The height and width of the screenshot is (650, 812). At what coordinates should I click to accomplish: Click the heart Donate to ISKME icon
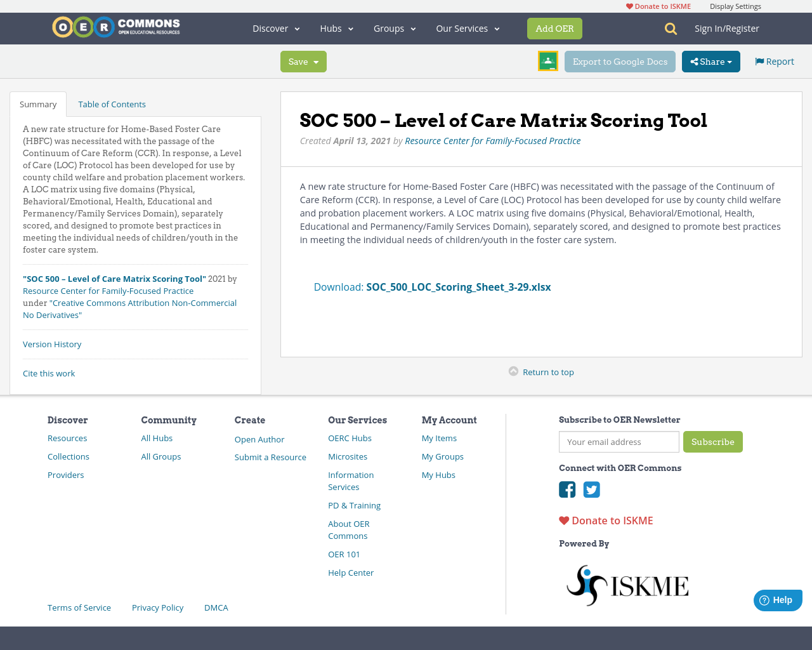[563, 520]
